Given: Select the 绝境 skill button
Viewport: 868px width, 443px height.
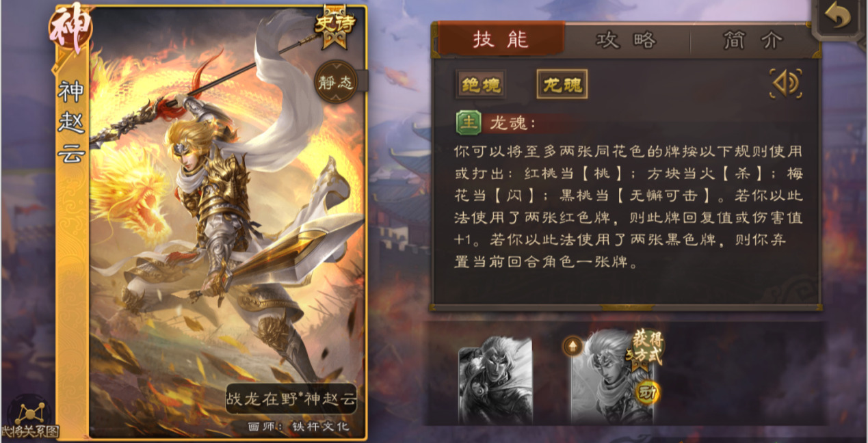Looking at the screenshot, I should coord(482,85).
